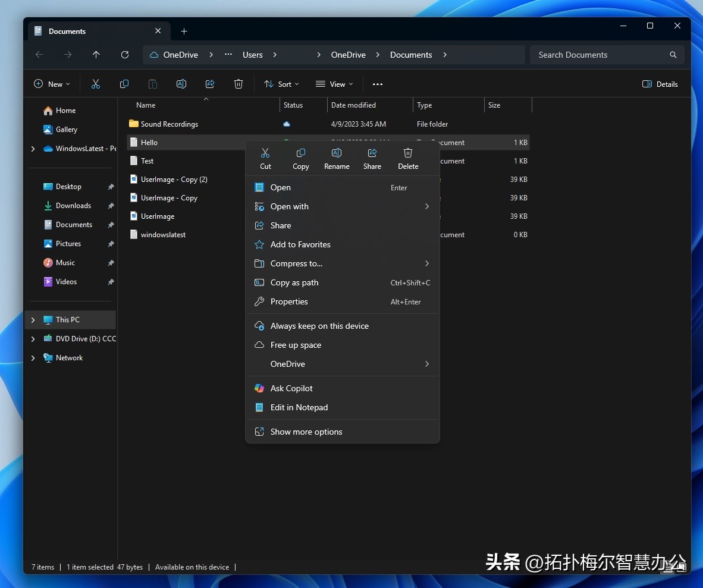Click the Rename icon in the context menu
The height and width of the screenshot is (588, 703).
click(337, 153)
